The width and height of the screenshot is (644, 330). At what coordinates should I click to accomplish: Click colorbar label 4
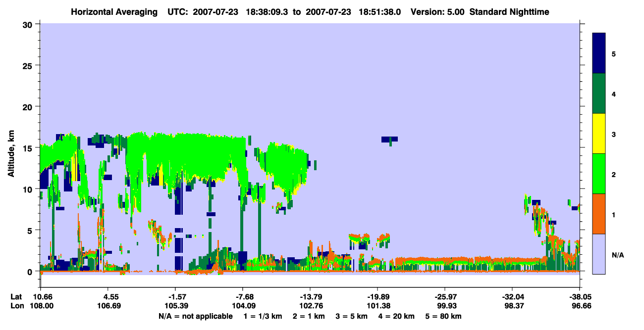(614, 94)
